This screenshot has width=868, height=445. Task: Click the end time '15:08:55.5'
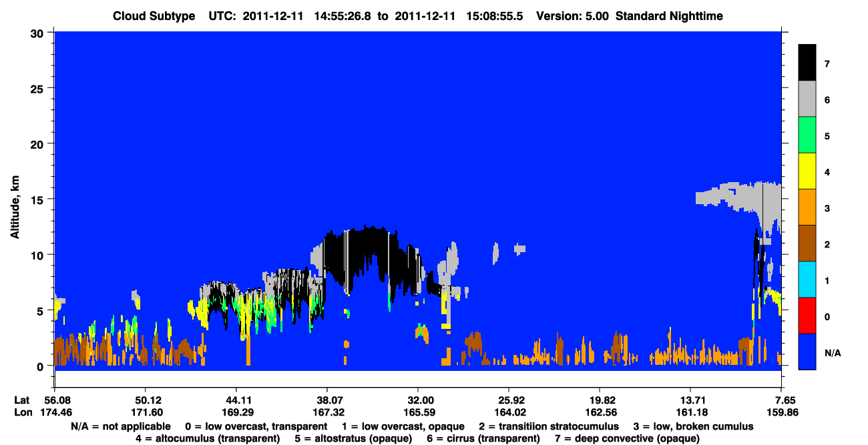click(x=496, y=15)
